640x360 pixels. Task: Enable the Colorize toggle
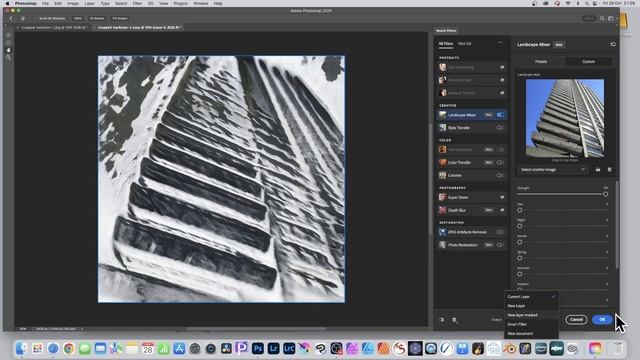click(500, 175)
